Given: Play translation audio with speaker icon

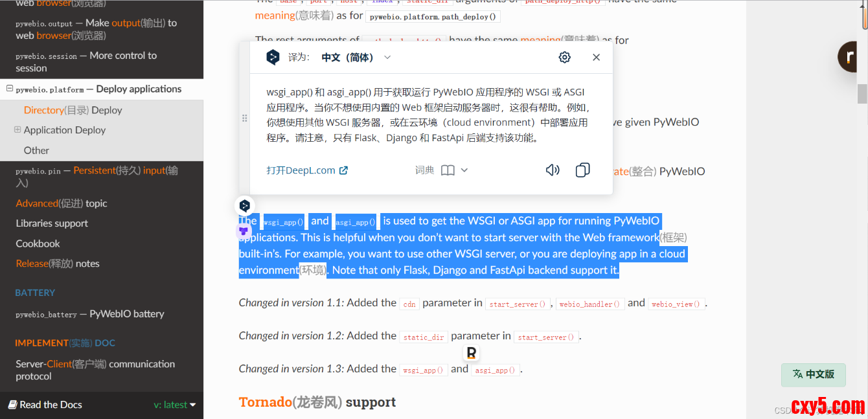Looking at the screenshot, I should [553, 170].
